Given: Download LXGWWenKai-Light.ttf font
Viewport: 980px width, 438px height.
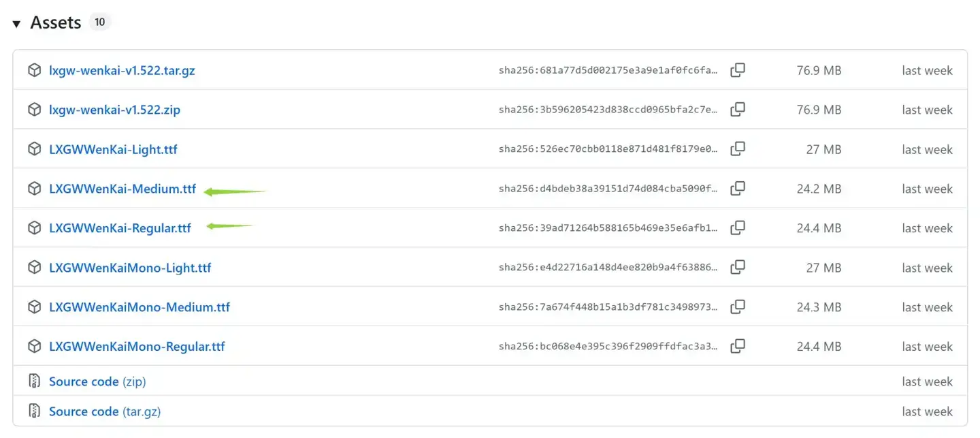Looking at the screenshot, I should click(x=113, y=149).
